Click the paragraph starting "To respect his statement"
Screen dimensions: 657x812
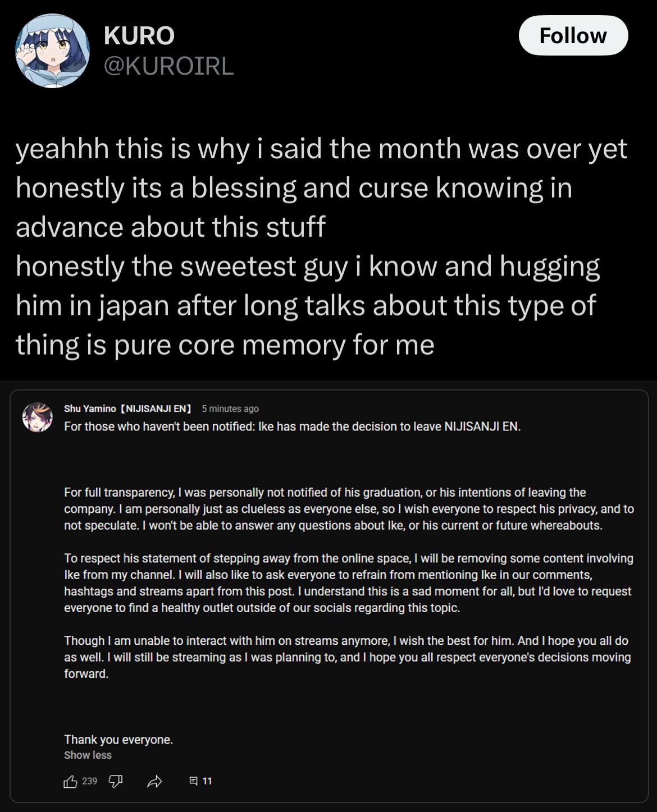pyautogui.click(x=348, y=583)
